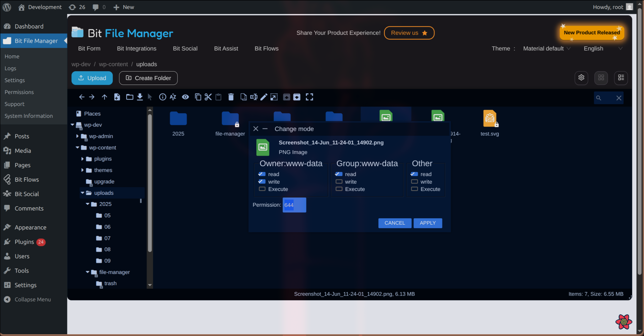Edit the file using the pencil icon
The width and height of the screenshot is (644, 336).
tap(264, 97)
